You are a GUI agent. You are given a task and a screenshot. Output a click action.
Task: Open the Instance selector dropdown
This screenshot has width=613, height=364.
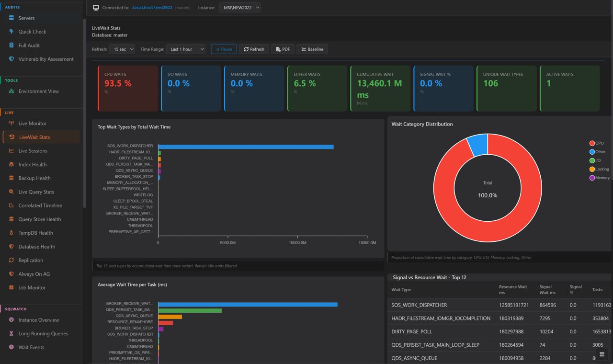[x=240, y=7]
